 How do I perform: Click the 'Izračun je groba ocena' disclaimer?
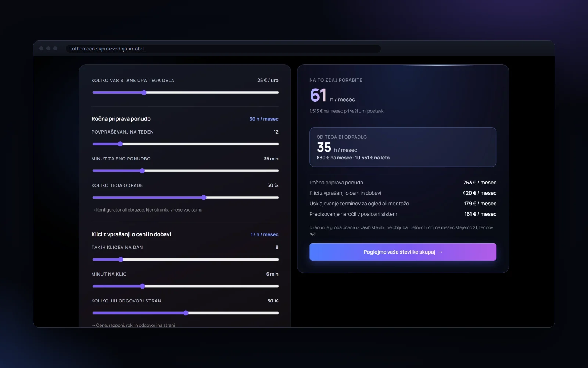401,230
